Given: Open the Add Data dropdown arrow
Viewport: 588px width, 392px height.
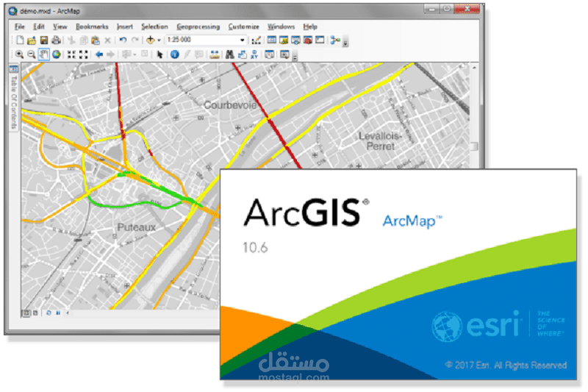Looking at the screenshot, I should [x=159, y=40].
